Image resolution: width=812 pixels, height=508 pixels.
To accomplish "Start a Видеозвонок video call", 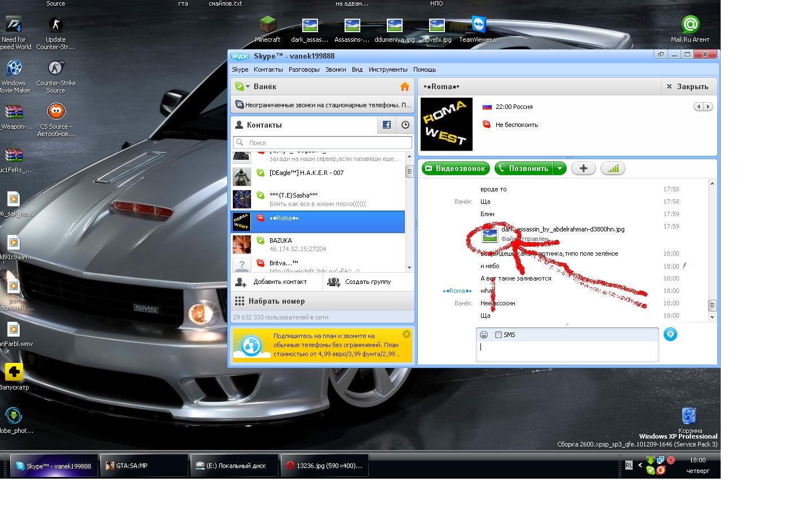I will point(455,168).
